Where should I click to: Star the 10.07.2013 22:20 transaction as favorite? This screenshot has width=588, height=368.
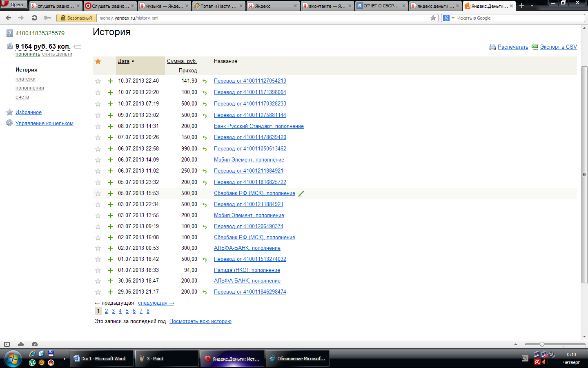98,92
